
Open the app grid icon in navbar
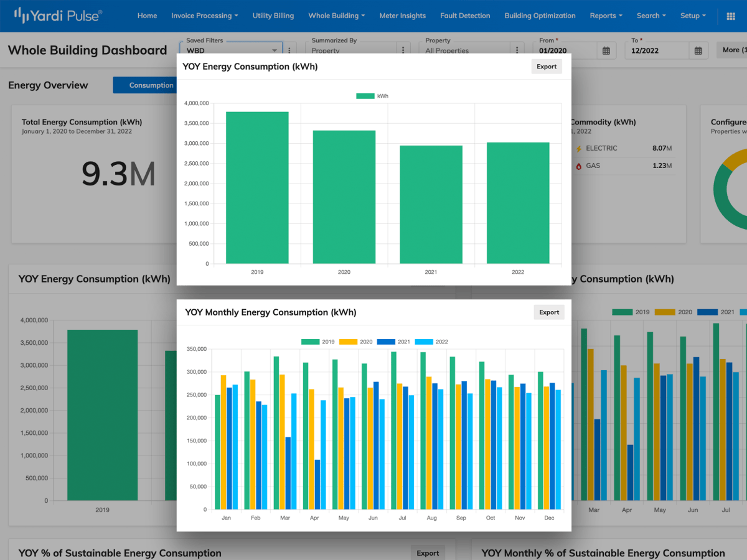(731, 16)
